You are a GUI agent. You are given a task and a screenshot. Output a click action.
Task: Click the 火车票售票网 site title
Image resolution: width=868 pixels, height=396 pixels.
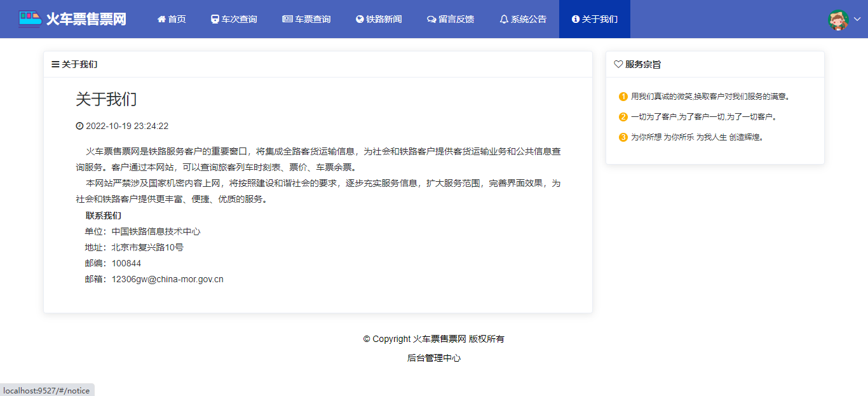point(86,19)
